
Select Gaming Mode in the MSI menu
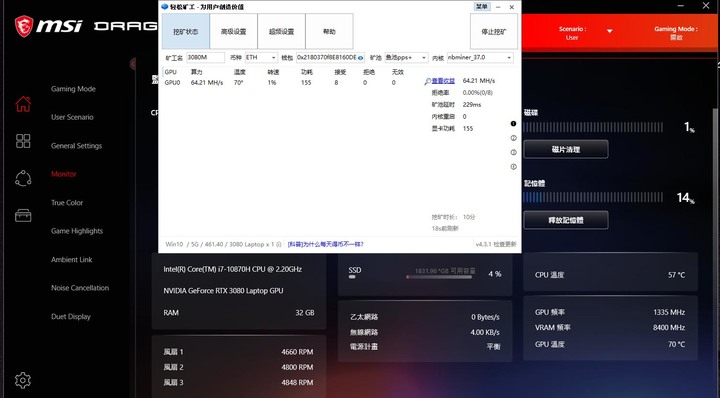point(73,89)
